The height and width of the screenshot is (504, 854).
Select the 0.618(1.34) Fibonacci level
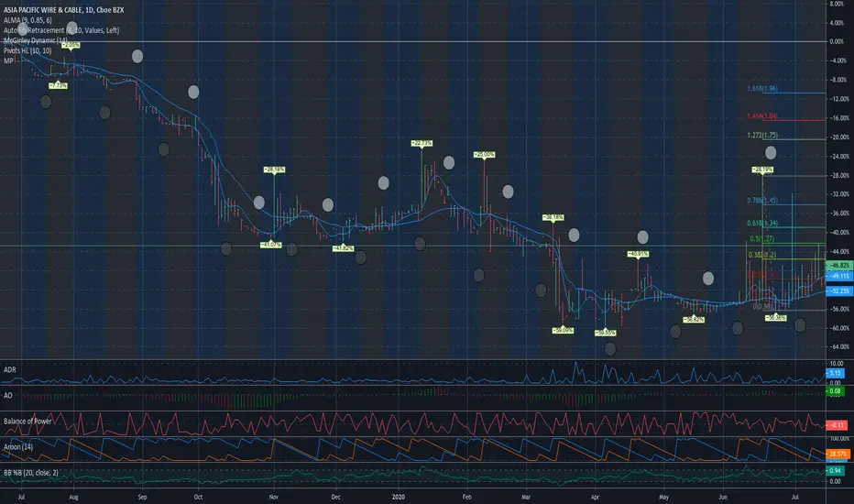[x=762, y=223]
